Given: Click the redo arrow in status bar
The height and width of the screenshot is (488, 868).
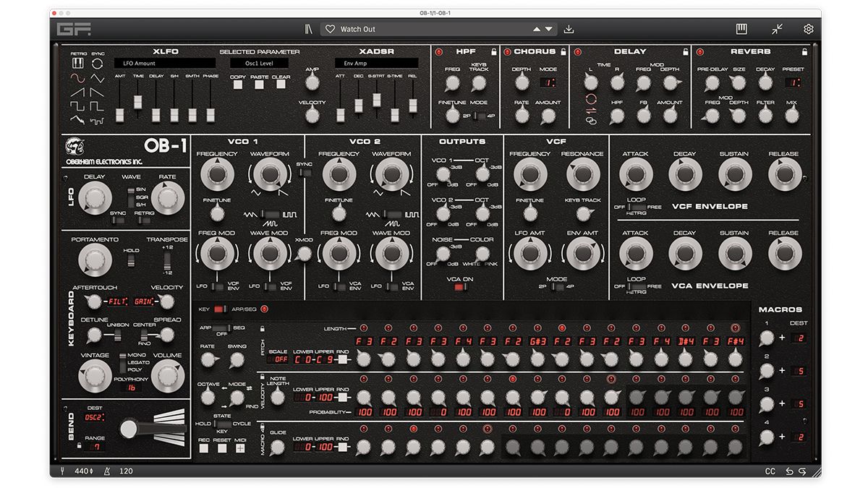Looking at the screenshot, I should [x=802, y=471].
